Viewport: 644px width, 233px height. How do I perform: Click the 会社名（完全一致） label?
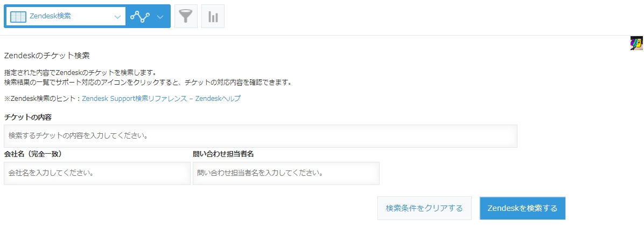[x=33, y=154]
